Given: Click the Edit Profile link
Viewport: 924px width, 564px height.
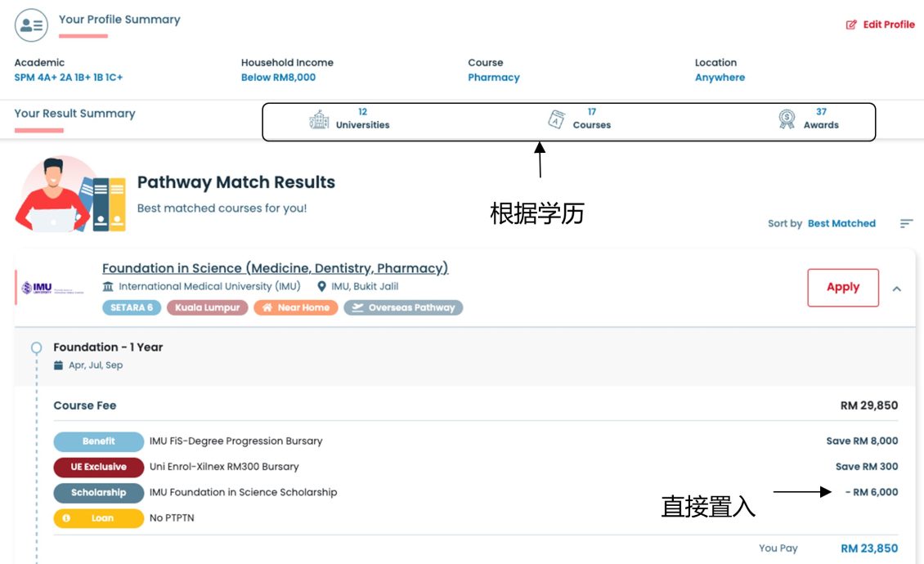Looking at the screenshot, I should click(x=888, y=25).
